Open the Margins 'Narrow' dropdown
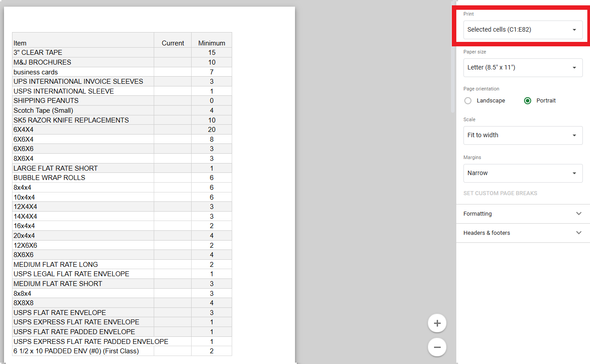590x364 pixels. point(523,173)
